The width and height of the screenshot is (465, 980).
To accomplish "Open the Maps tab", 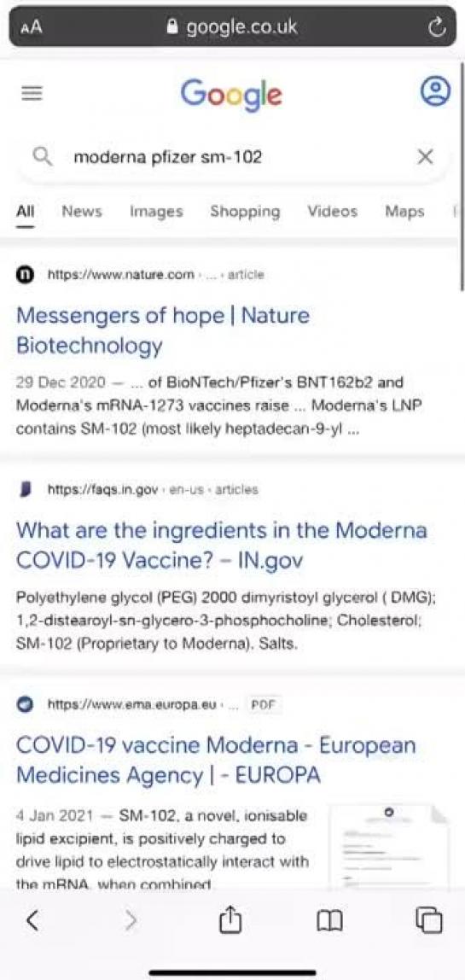I will point(404,211).
